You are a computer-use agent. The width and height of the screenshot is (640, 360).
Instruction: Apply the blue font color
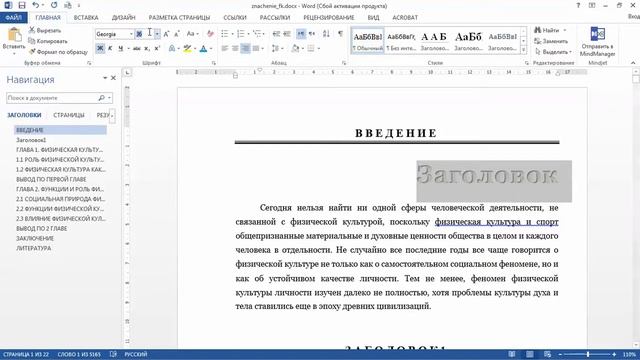coord(203,49)
